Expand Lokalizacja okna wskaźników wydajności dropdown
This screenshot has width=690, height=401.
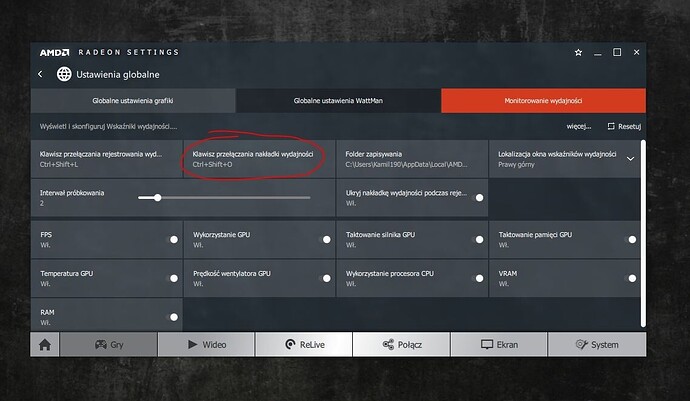[x=631, y=159]
